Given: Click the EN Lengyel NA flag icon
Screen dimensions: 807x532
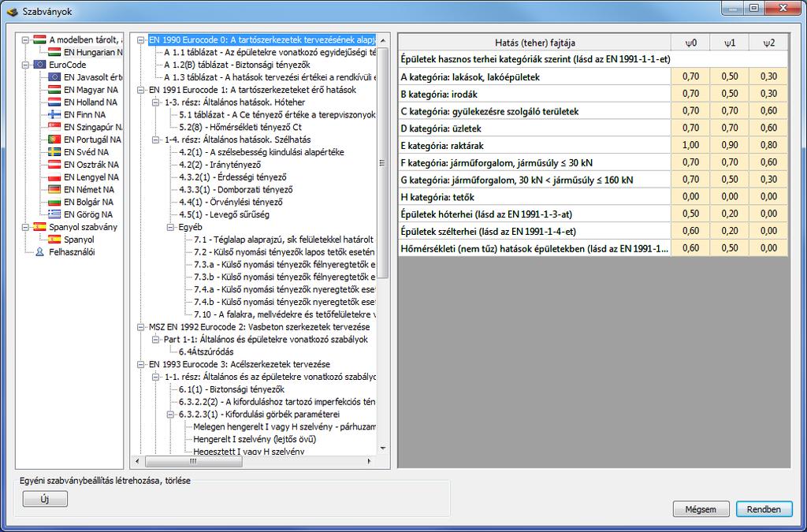Looking at the screenshot, I should tap(54, 177).
